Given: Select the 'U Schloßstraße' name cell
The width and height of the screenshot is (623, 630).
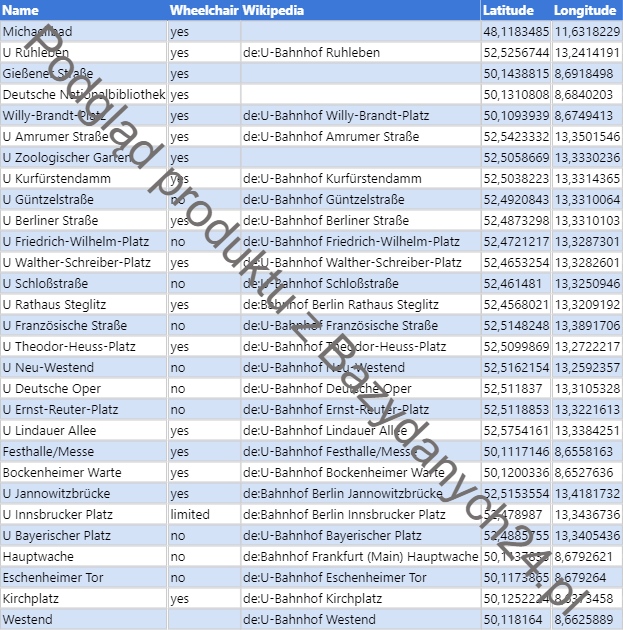Looking at the screenshot, I should (x=84, y=283).
